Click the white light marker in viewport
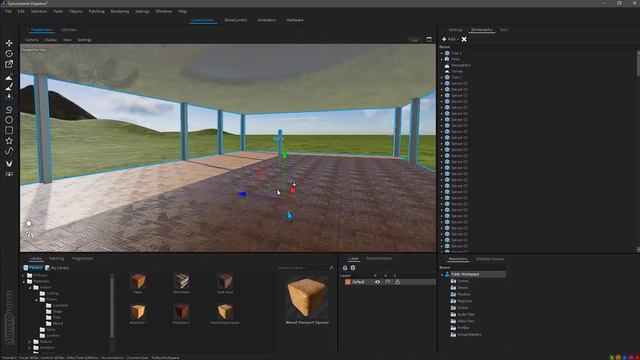The height and width of the screenshot is (360, 640). tap(29, 223)
